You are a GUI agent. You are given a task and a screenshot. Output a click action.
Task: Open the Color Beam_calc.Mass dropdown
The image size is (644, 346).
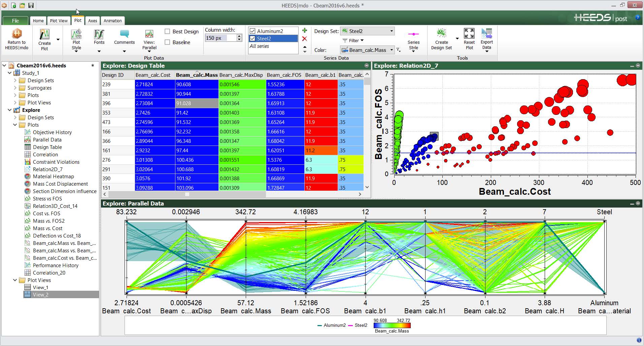(367, 50)
